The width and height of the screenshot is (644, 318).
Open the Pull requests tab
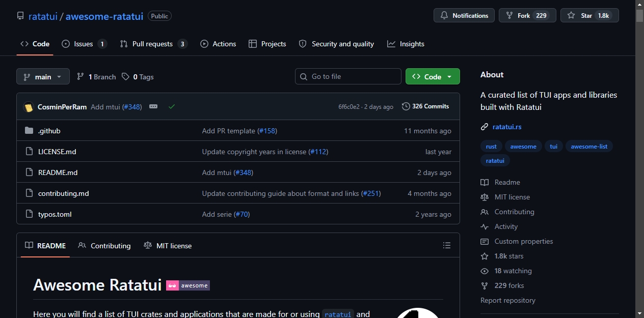pyautogui.click(x=153, y=44)
